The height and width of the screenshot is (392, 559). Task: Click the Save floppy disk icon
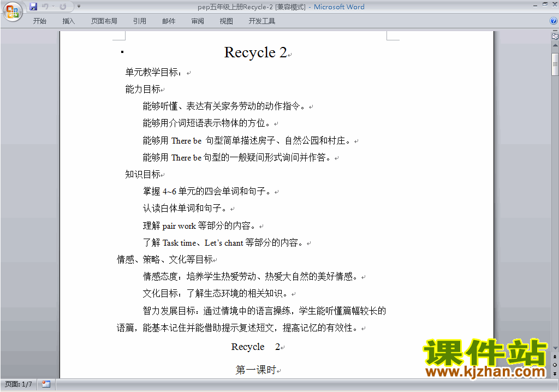33,7
